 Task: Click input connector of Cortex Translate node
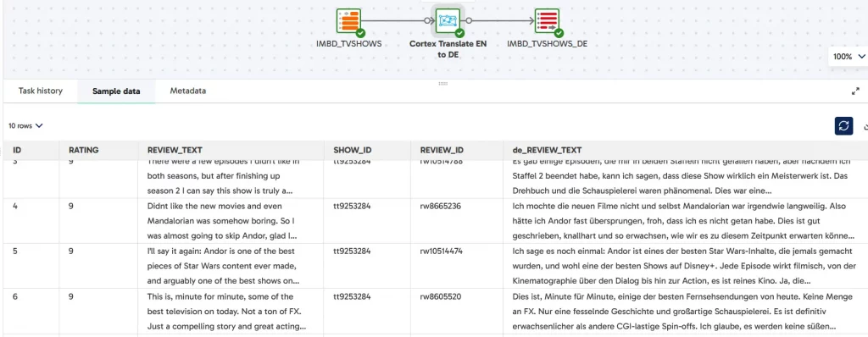click(427, 21)
